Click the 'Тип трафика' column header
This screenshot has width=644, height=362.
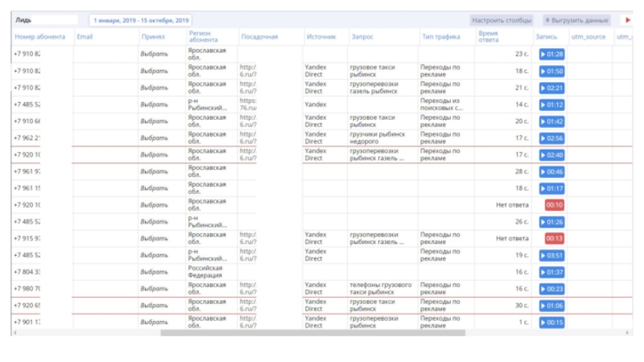(440, 37)
